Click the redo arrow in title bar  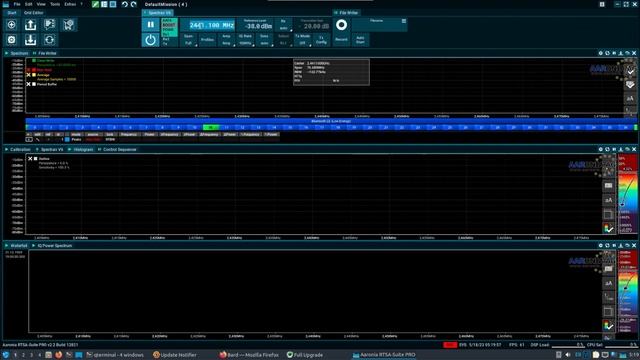click(133, 4)
